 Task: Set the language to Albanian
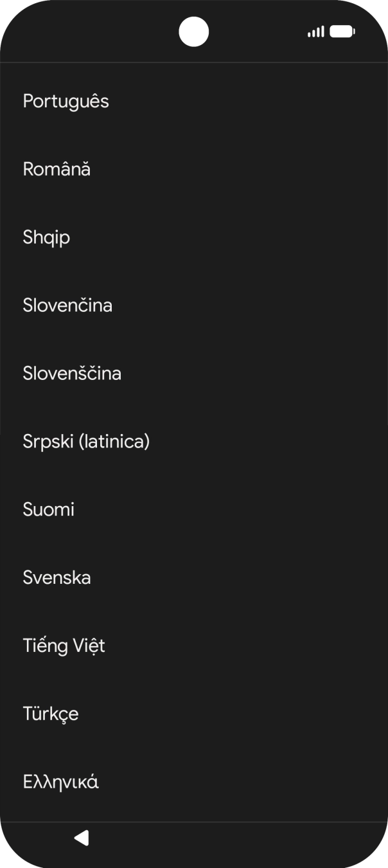(46, 238)
